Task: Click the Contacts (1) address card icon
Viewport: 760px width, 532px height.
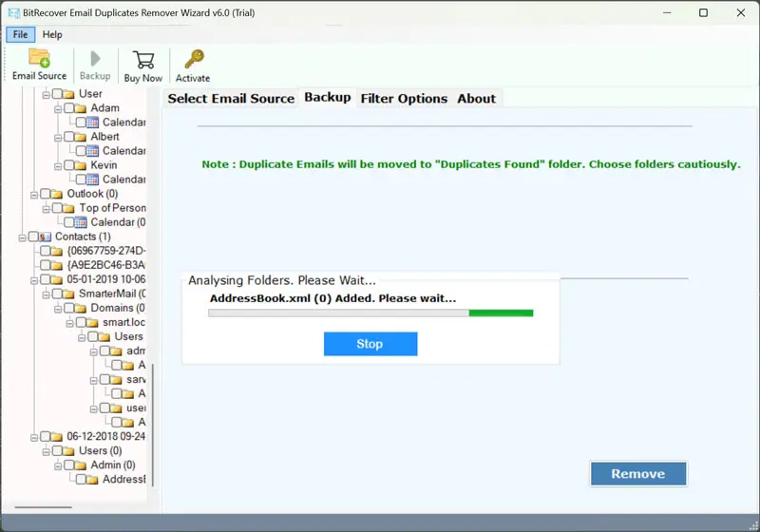Action: pos(45,237)
